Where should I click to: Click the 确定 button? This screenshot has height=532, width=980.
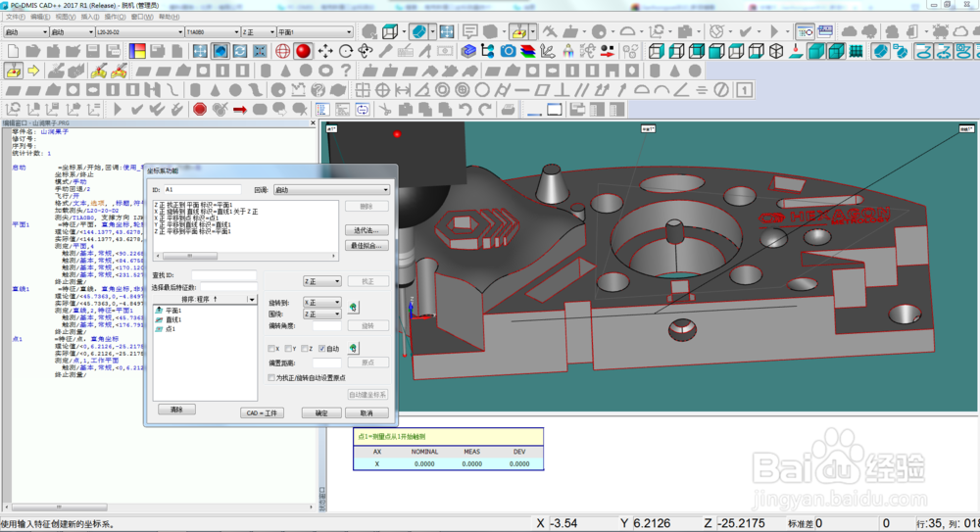point(321,413)
